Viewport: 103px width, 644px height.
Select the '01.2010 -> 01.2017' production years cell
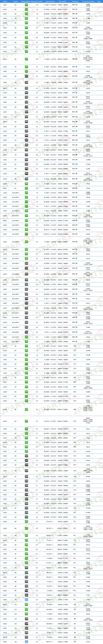[x=50, y=421]
